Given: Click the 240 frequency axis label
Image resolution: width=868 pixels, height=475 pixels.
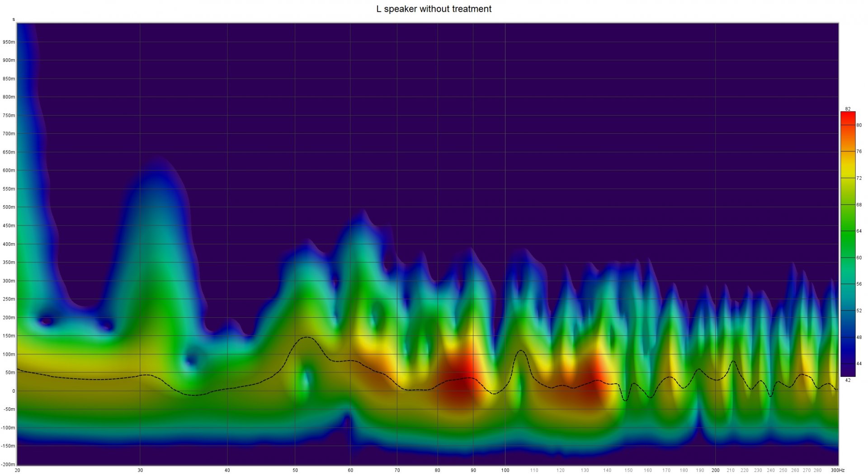Looking at the screenshot, I should [771, 470].
